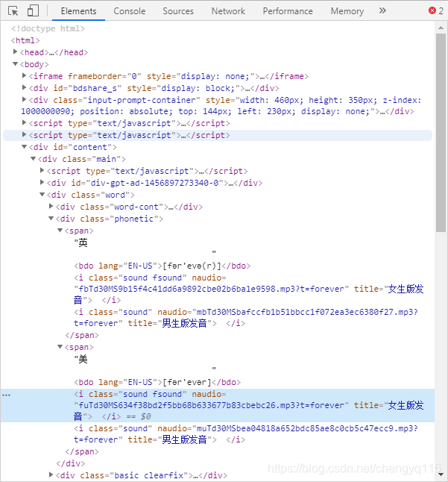Viewport: 448px width, 482px height.
Task: Click the text "英"
Action: point(83,242)
